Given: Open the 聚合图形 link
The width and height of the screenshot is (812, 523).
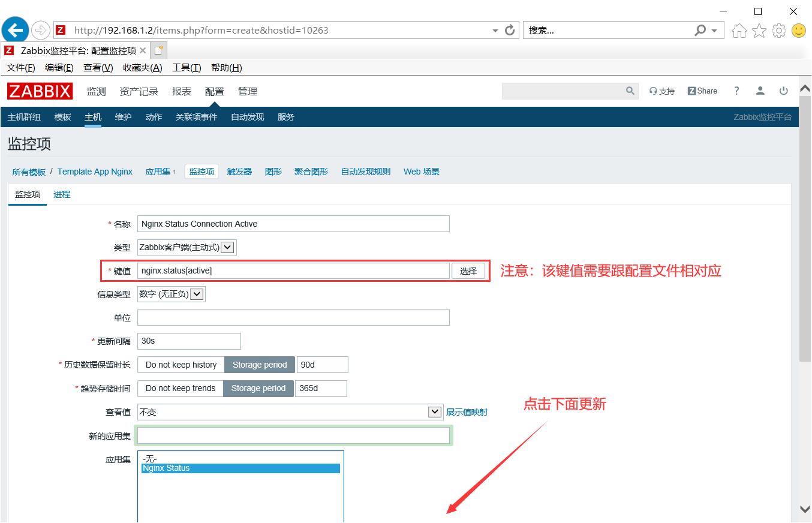Looking at the screenshot, I should [x=311, y=172].
